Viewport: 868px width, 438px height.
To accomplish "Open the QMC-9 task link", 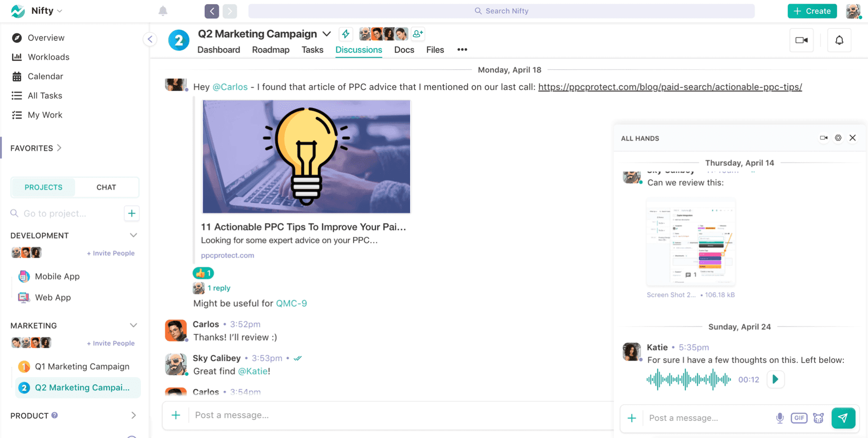I will click(291, 303).
